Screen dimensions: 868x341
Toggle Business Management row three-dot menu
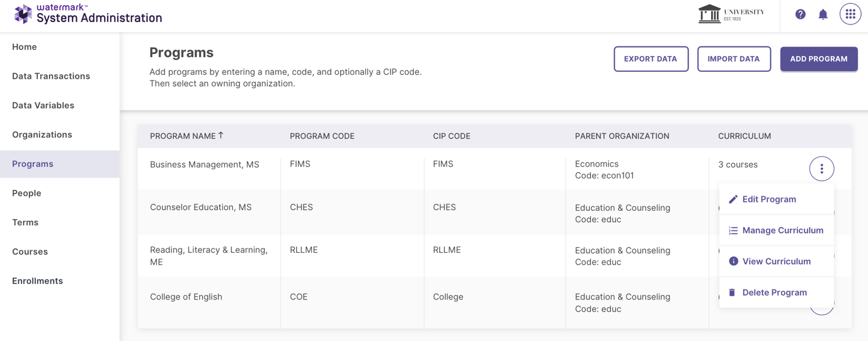click(x=821, y=169)
